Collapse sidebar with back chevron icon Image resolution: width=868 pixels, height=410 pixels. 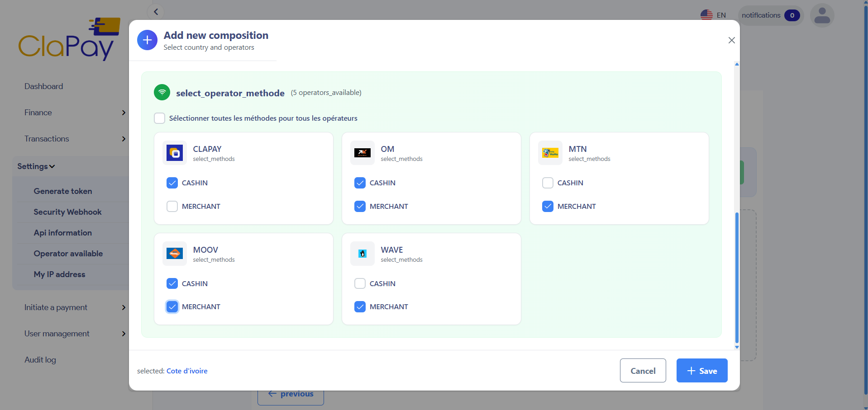click(x=156, y=12)
